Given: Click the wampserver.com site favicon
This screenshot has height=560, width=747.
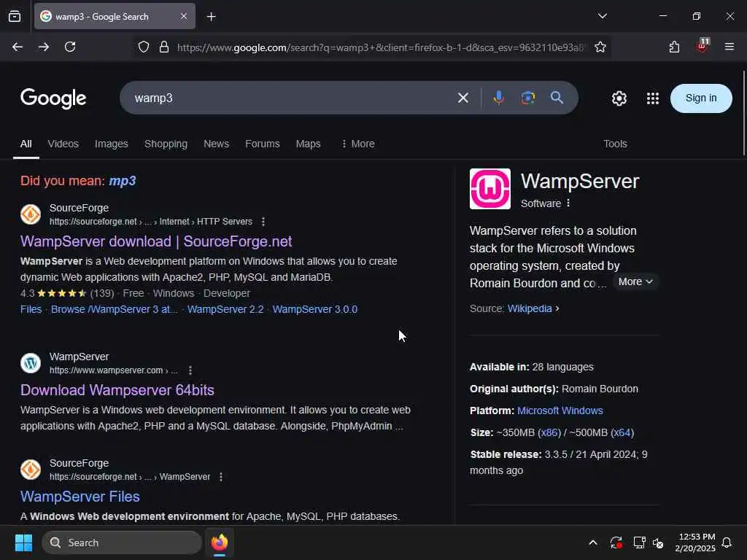Looking at the screenshot, I should (x=31, y=363).
